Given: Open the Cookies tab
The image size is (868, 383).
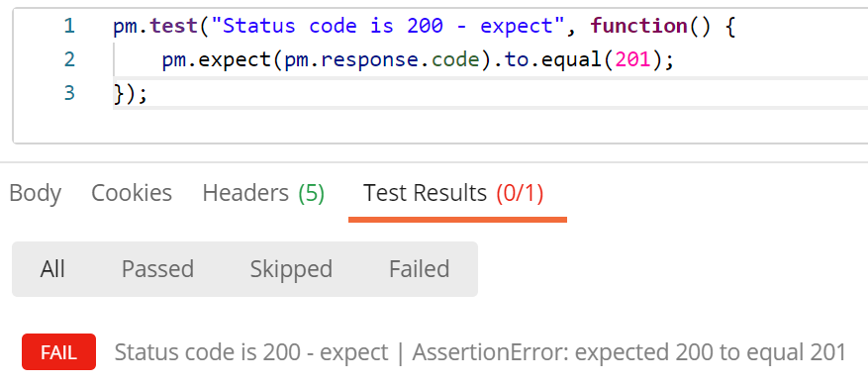Looking at the screenshot, I should (x=132, y=193).
